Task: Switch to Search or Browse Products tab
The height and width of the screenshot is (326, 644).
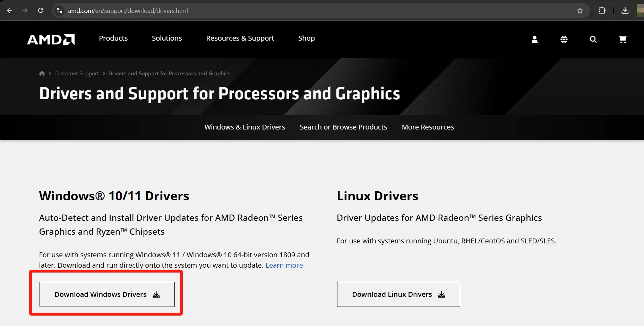Action: point(343,127)
